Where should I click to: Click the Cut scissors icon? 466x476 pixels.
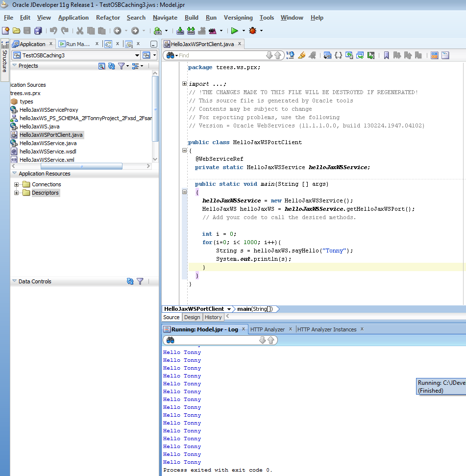tap(79, 30)
